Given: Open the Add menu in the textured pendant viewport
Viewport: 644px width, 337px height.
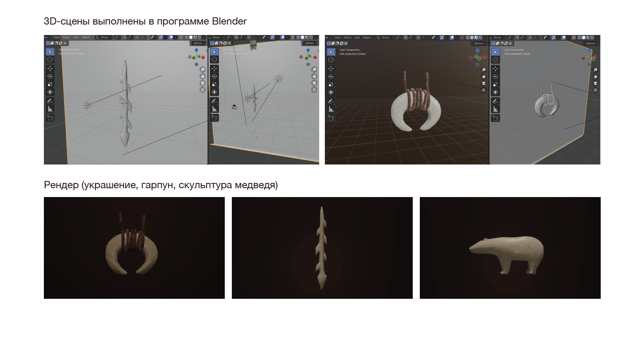Looking at the screenshot, I should click(x=357, y=37).
